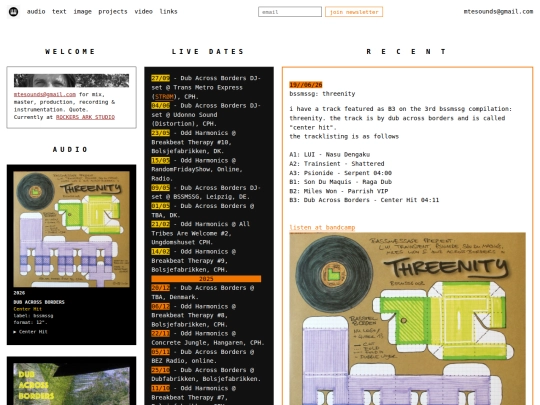Screen dimensions: 540x405
Task: Click the 09/05 date badge
Action: 160,188
